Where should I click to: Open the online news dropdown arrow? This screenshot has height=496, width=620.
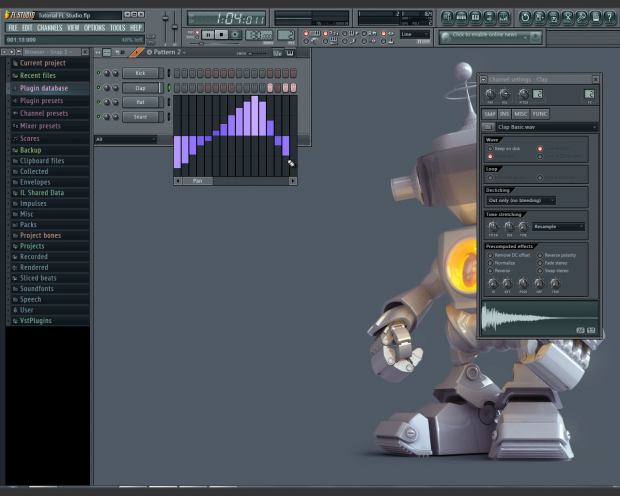525,38
